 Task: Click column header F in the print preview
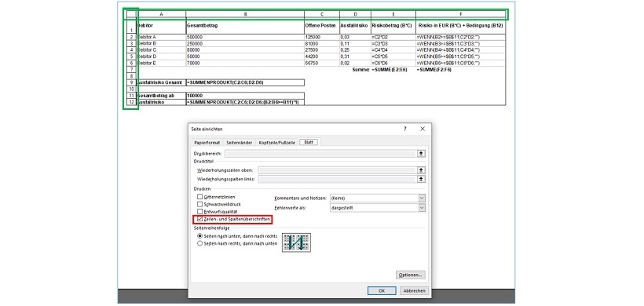point(461,14)
